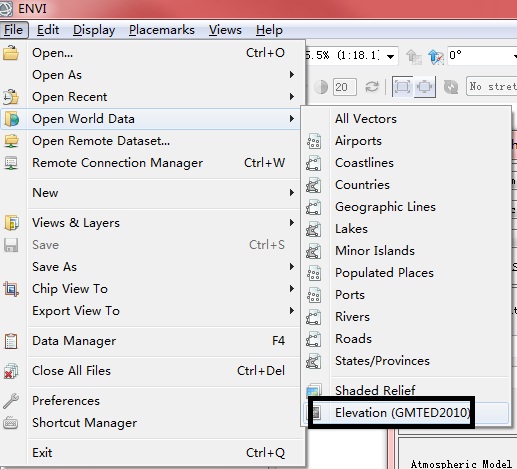Click the Data Manager clipboard icon
517x470 pixels.
click(x=11, y=341)
